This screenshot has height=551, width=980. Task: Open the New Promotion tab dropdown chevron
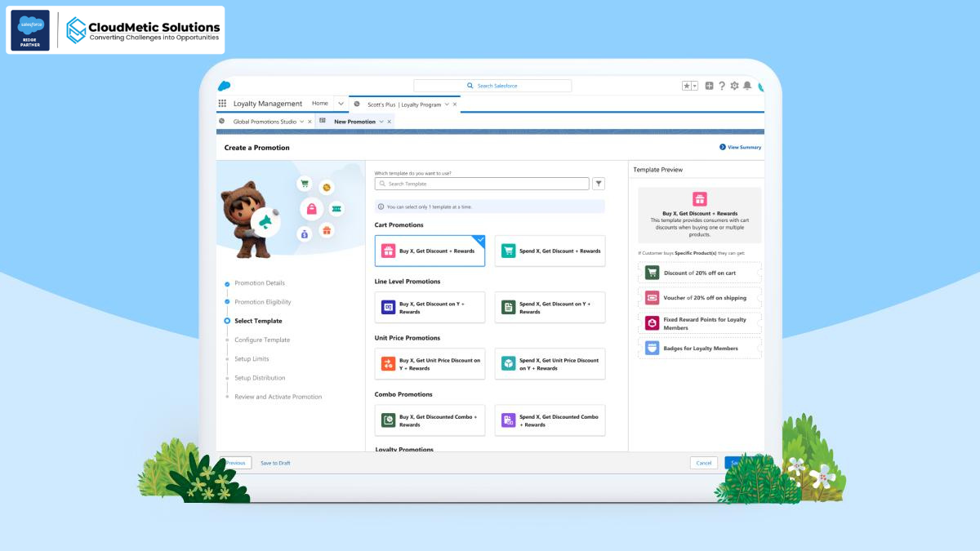[381, 122]
